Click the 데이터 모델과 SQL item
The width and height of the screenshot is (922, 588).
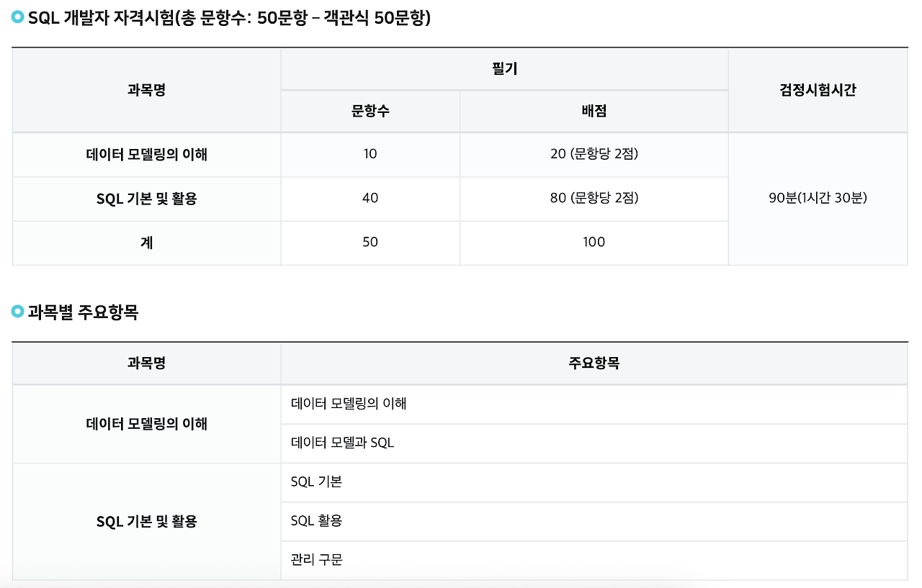(594, 443)
